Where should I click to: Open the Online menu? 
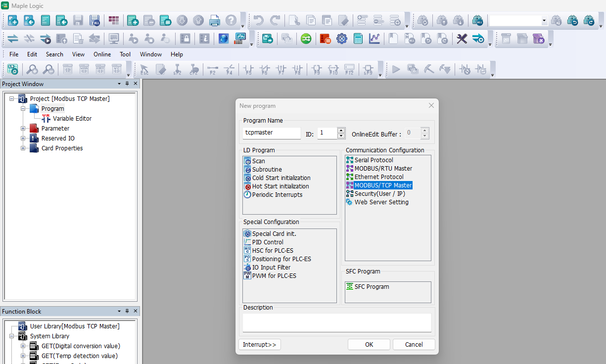point(102,54)
